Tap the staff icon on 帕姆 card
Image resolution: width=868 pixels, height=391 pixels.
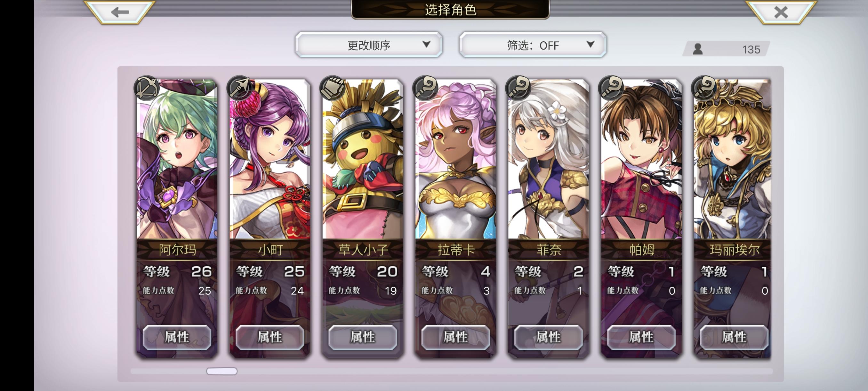(611, 88)
